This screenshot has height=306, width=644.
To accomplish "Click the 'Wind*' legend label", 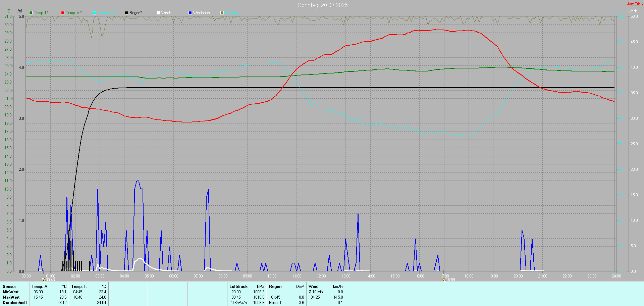I will pos(166,13).
